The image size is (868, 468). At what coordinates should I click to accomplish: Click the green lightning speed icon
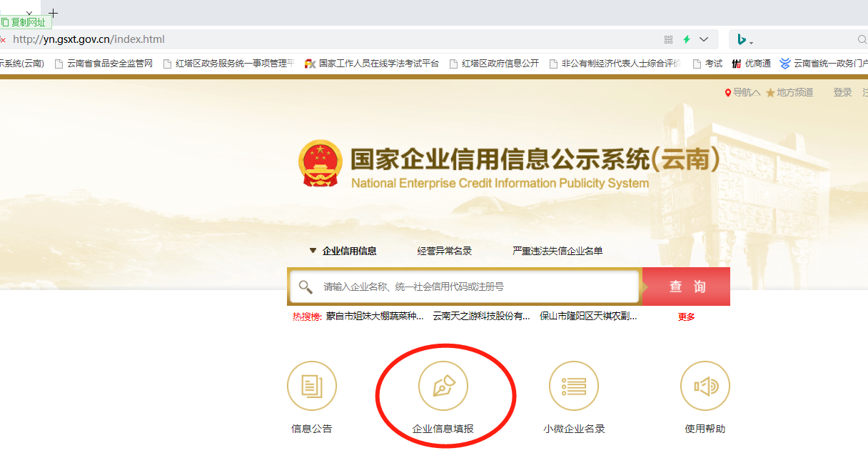[687, 39]
